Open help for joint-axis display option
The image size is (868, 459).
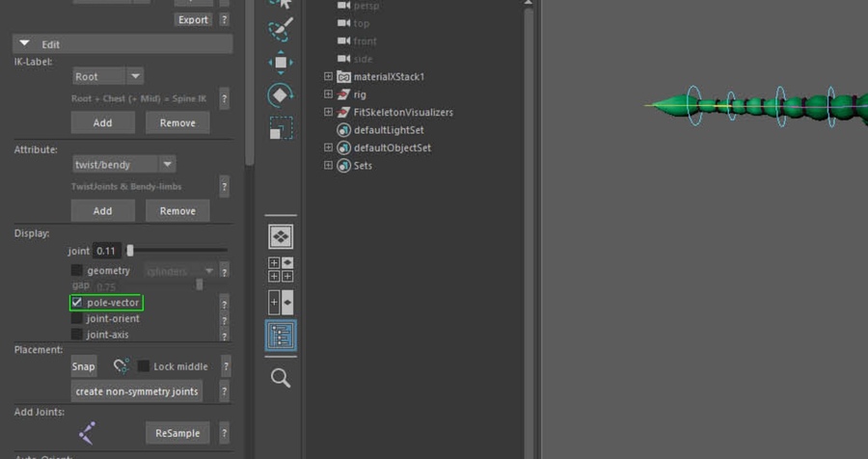pyautogui.click(x=224, y=336)
